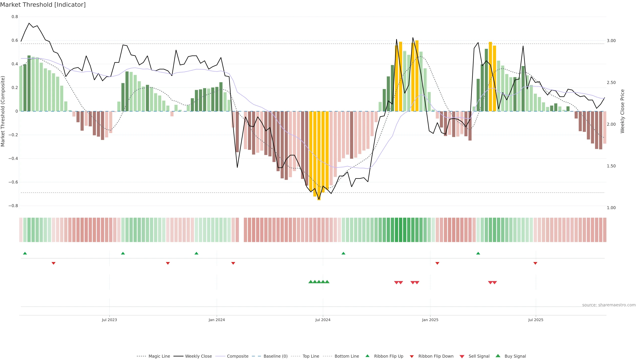Click the source: sharemaestro.com text
644x362 pixels.
coord(609,305)
